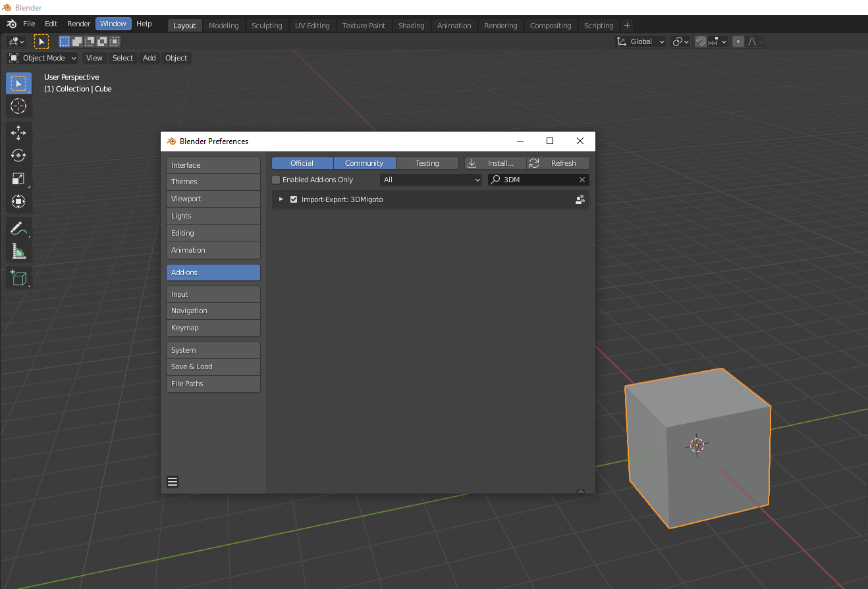The image size is (868, 589).
Task: Open the viewport View menu
Action: 95,58
